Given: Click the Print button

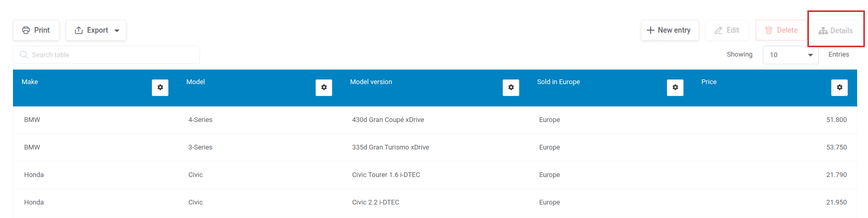Looking at the screenshot, I should (36, 30).
